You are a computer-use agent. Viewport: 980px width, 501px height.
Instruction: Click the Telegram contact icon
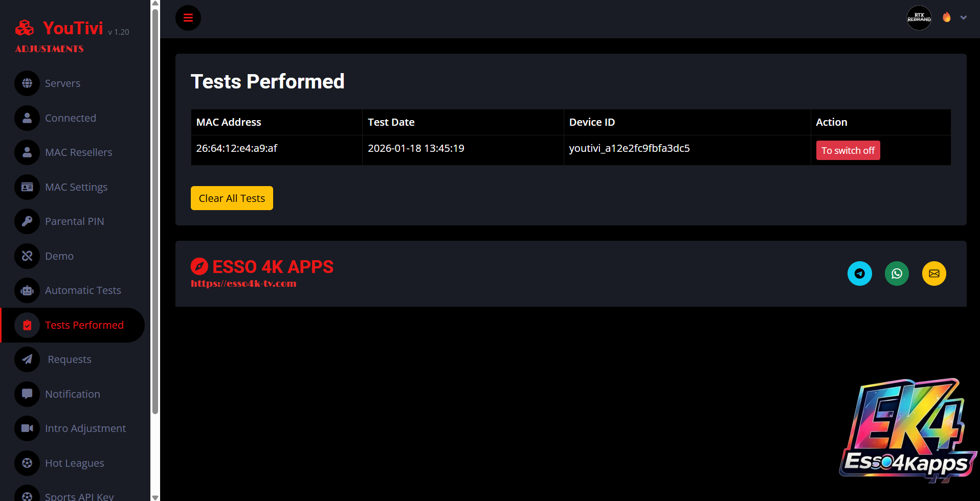859,274
